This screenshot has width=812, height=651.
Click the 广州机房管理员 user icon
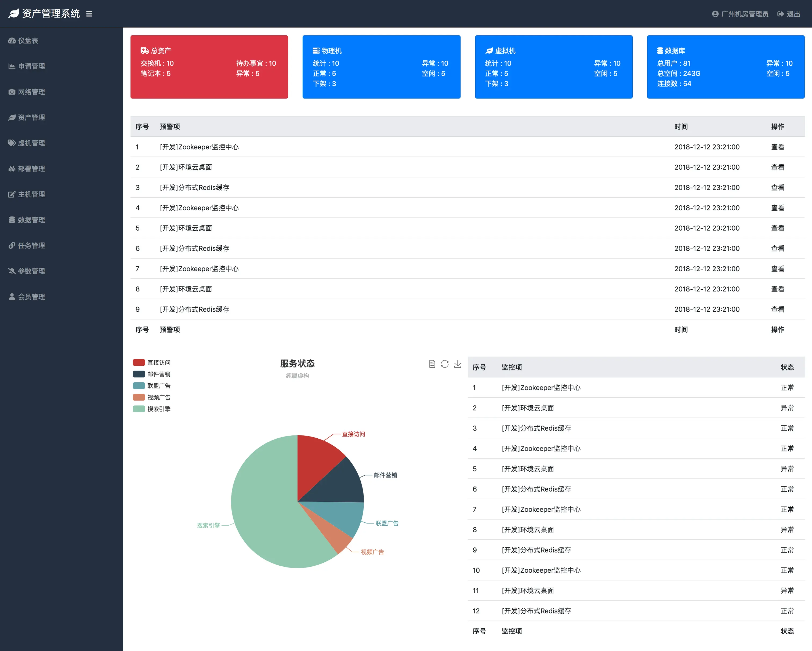[715, 14]
